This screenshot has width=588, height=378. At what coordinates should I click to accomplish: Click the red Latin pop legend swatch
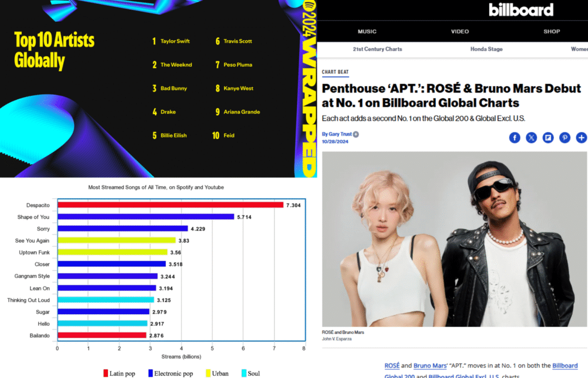[x=106, y=373]
